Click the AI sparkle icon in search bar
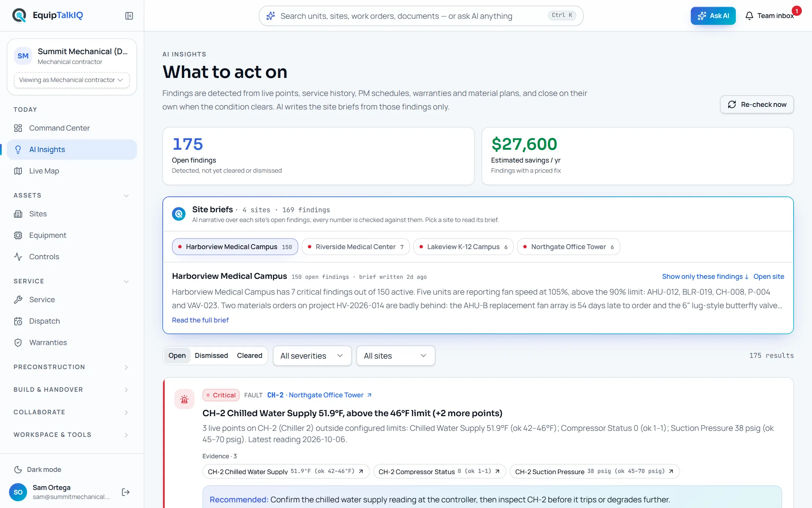812x508 pixels. [271, 16]
